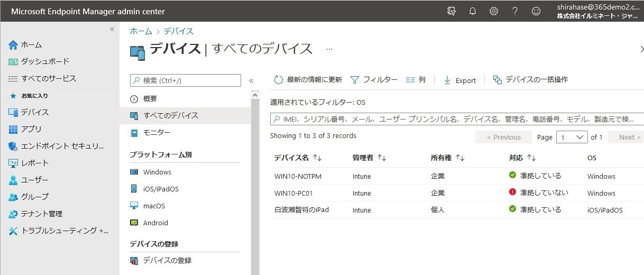Click 準拠している status for WIN10-NOTPM
The image size is (644, 275).
(x=535, y=176)
